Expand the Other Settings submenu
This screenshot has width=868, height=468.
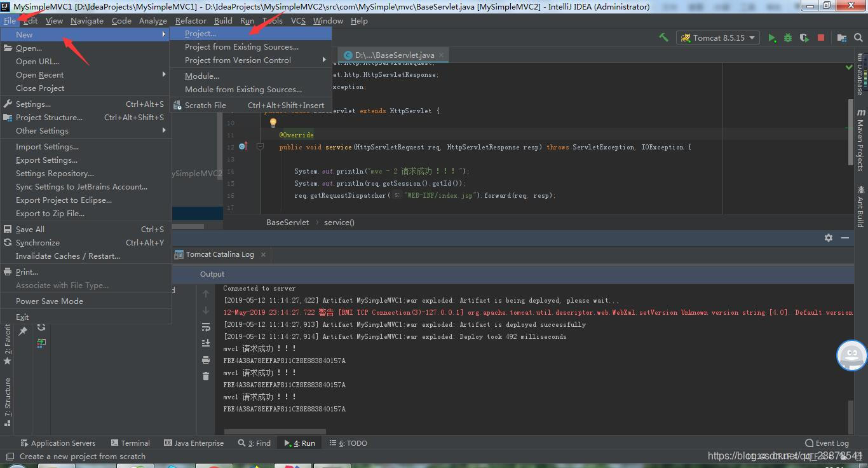coord(86,131)
